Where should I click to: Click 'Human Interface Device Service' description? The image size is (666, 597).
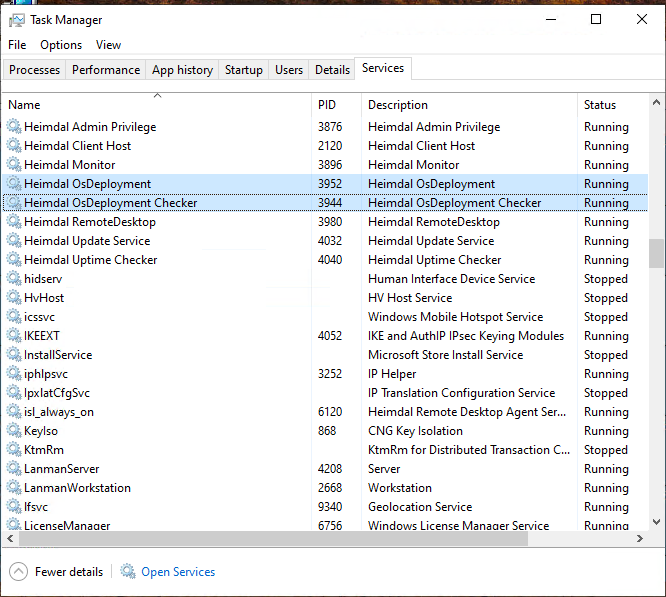click(x=451, y=279)
